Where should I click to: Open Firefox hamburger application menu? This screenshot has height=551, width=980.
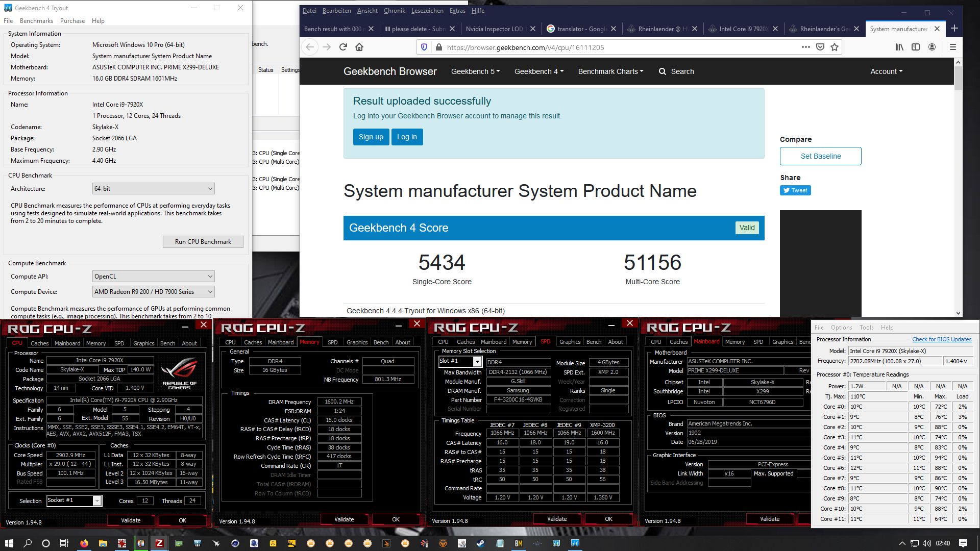[952, 47]
